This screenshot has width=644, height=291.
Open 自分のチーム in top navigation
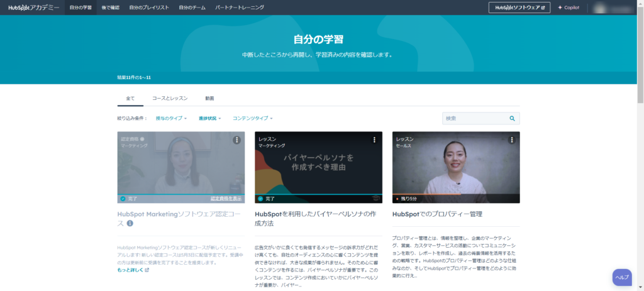pos(192,8)
